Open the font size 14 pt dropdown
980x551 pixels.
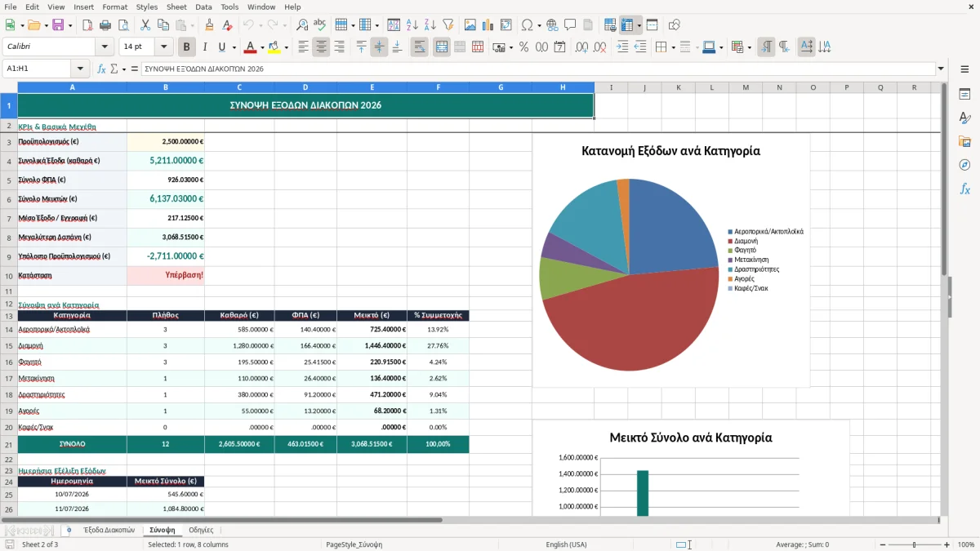point(163,47)
